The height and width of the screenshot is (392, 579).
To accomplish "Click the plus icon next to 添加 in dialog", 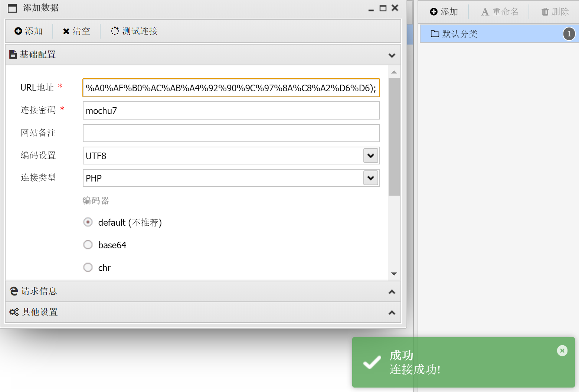I will pos(18,31).
